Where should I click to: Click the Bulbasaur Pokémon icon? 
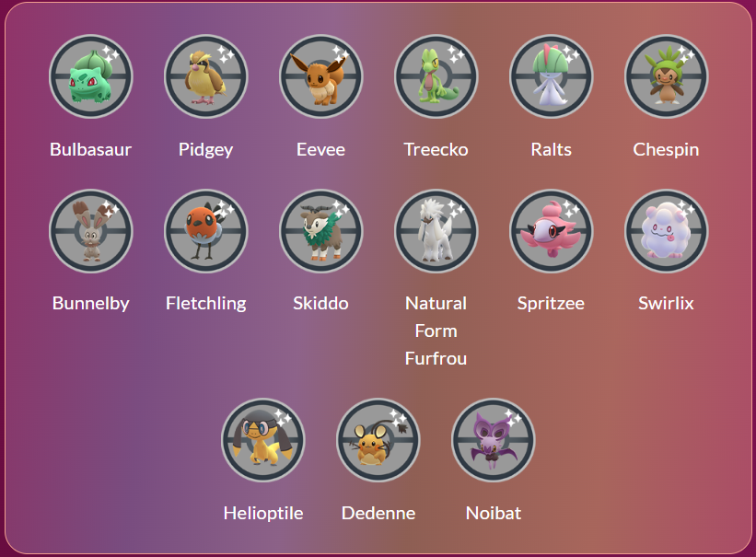(90, 77)
